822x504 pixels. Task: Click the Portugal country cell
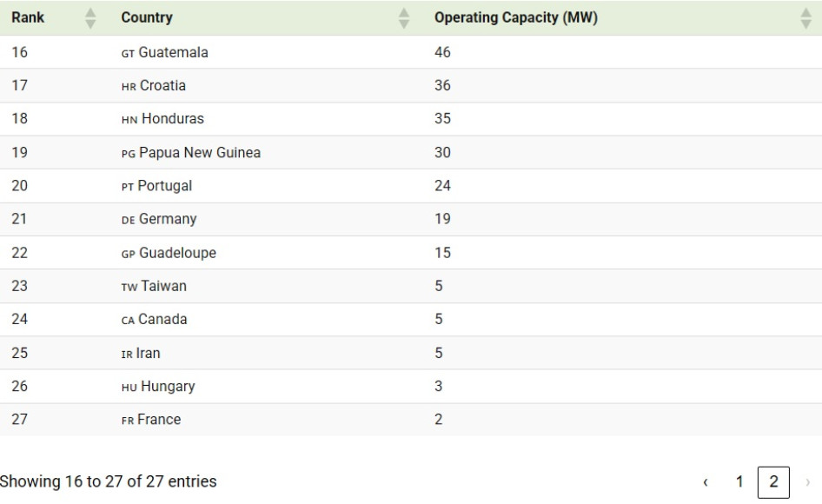(165, 186)
